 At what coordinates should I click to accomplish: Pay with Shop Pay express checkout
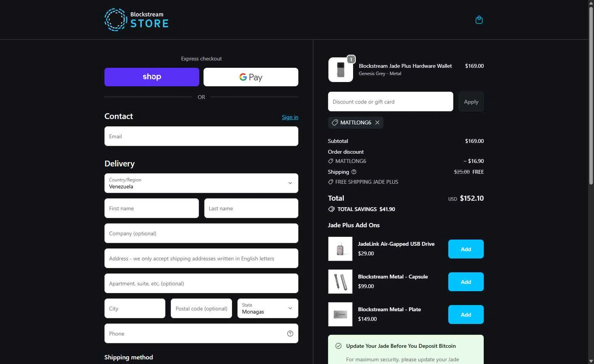tap(152, 77)
